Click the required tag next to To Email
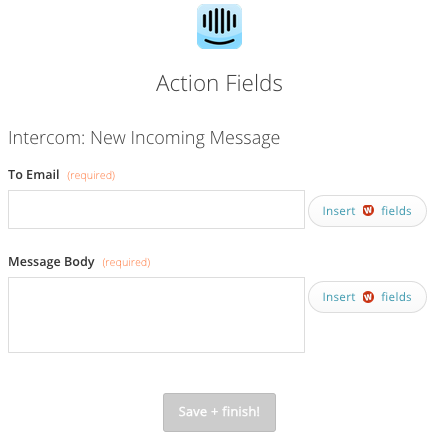442x443 pixels. [x=91, y=175]
